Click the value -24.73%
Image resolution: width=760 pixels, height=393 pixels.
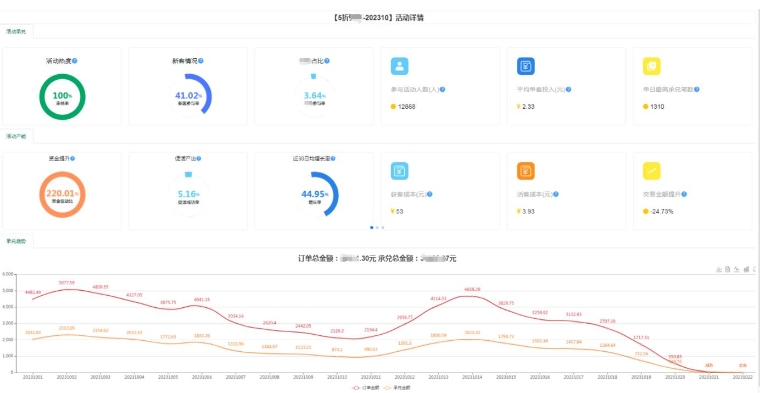tap(662, 211)
